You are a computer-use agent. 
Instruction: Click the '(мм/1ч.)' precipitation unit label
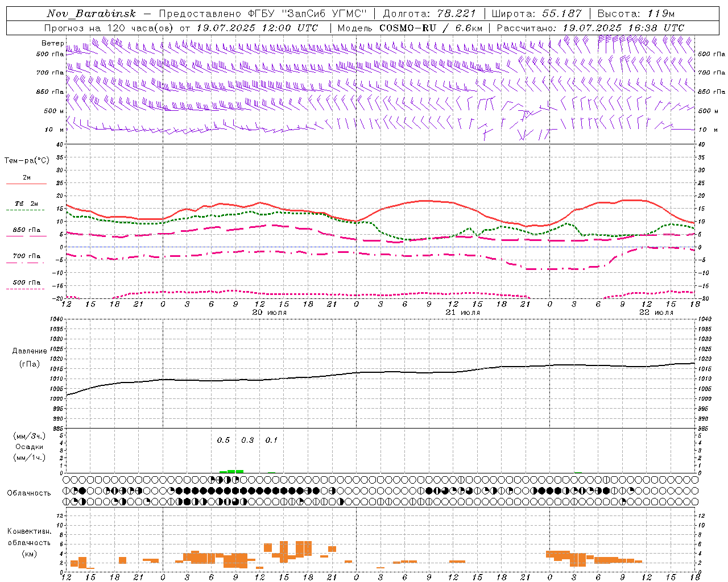point(30,458)
